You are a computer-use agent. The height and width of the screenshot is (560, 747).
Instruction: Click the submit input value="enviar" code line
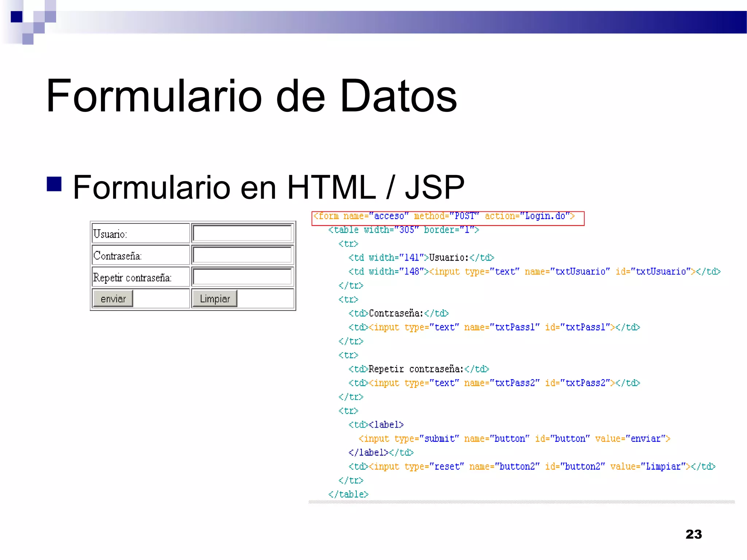[514, 439]
